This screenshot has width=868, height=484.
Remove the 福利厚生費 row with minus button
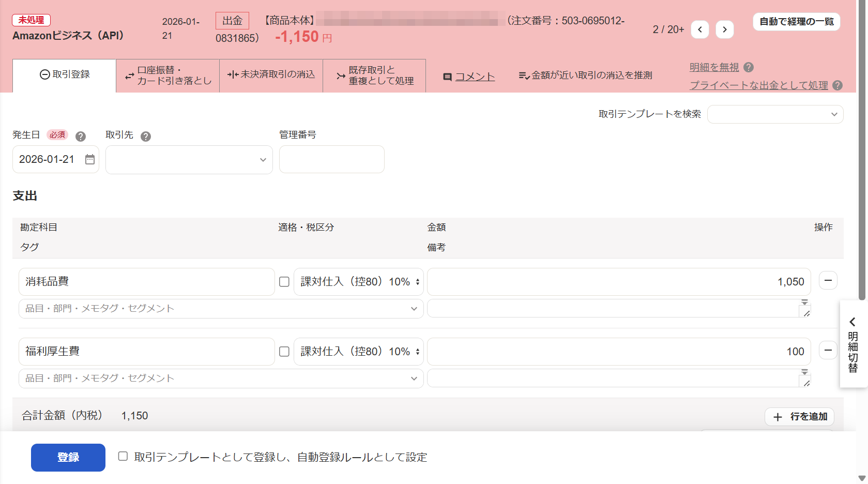click(828, 350)
